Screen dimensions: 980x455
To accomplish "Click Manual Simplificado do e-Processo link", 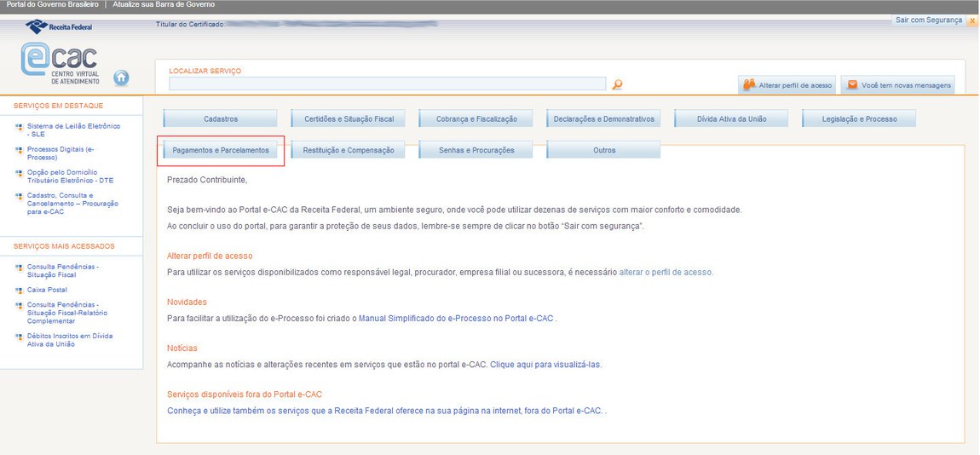I will [x=456, y=318].
